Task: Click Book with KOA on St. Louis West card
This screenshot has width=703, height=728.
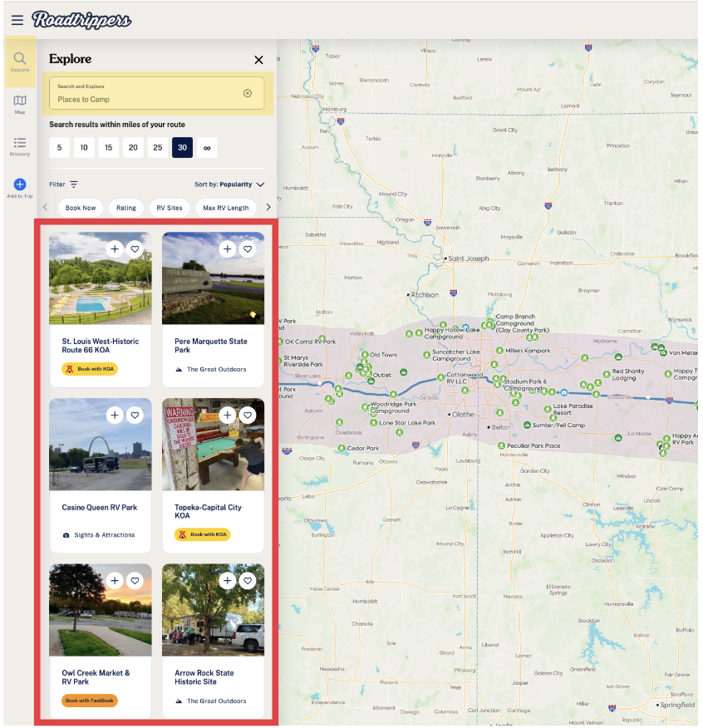Action: point(90,369)
